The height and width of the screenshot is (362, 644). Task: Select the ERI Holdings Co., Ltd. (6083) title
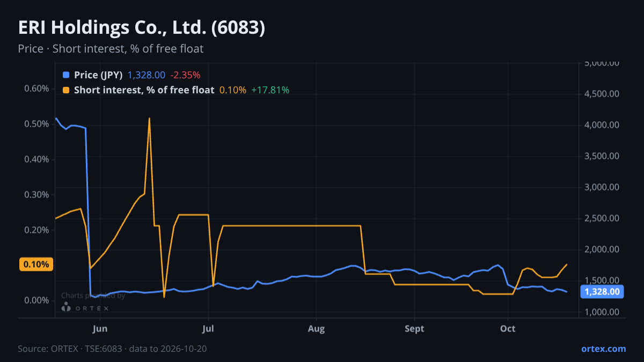pos(142,28)
